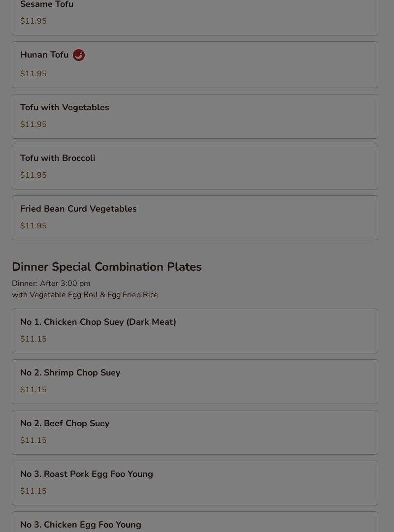Add Tofu with Vegetables to order
Image resolution: width=394 pixels, height=532 pixels.
click(65, 107)
